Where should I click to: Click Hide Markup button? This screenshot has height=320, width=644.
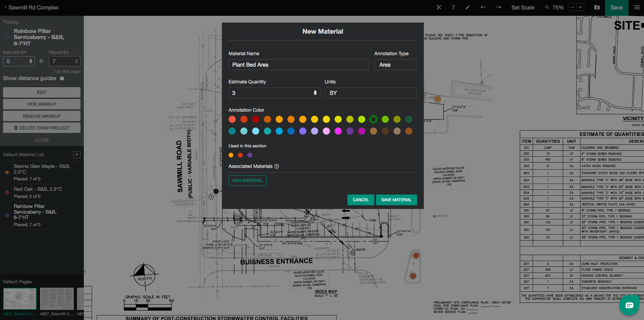pyautogui.click(x=42, y=104)
